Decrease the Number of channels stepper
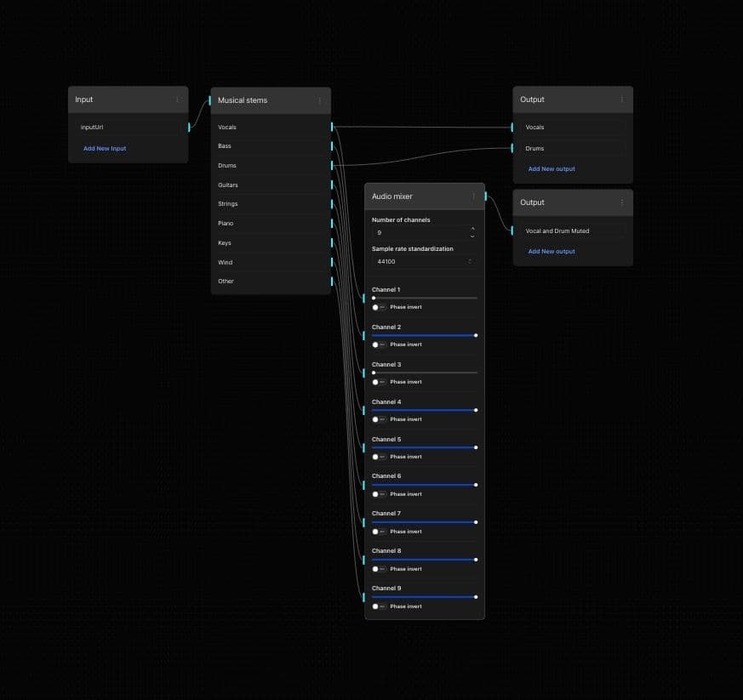Image resolution: width=743 pixels, height=700 pixels. pyautogui.click(x=472, y=236)
